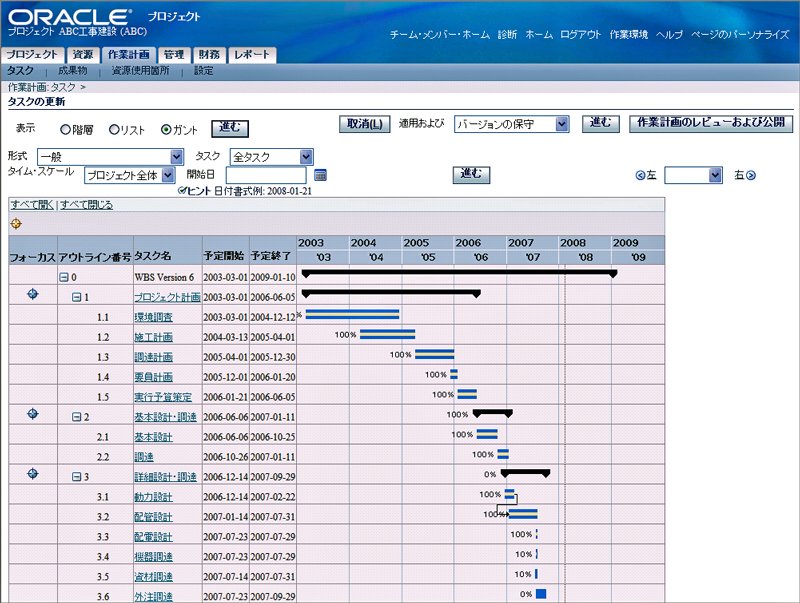Collapse outline row 1 プロジェクト計画
The image size is (800, 603).
tap(77, 297)
